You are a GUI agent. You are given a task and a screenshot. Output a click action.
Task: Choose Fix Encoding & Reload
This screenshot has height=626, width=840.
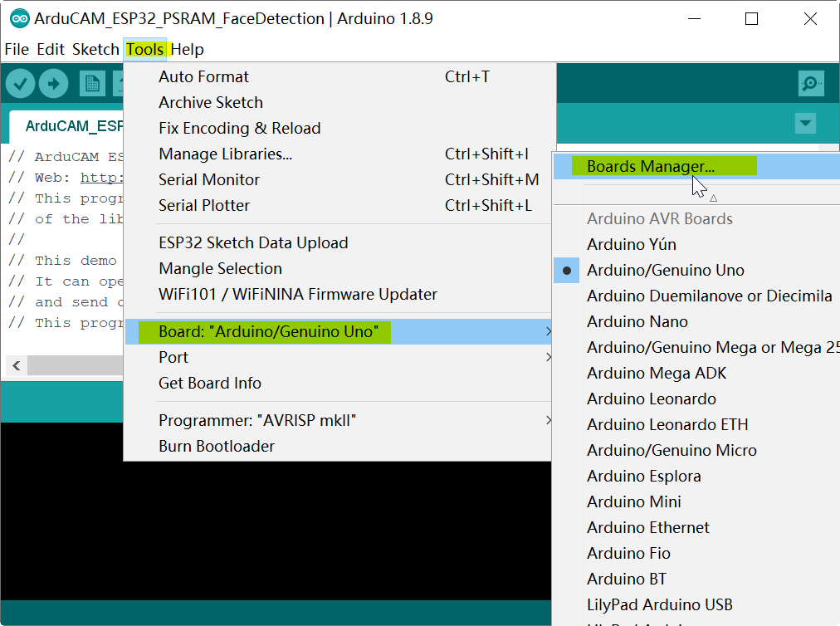(x=338, y=128)
